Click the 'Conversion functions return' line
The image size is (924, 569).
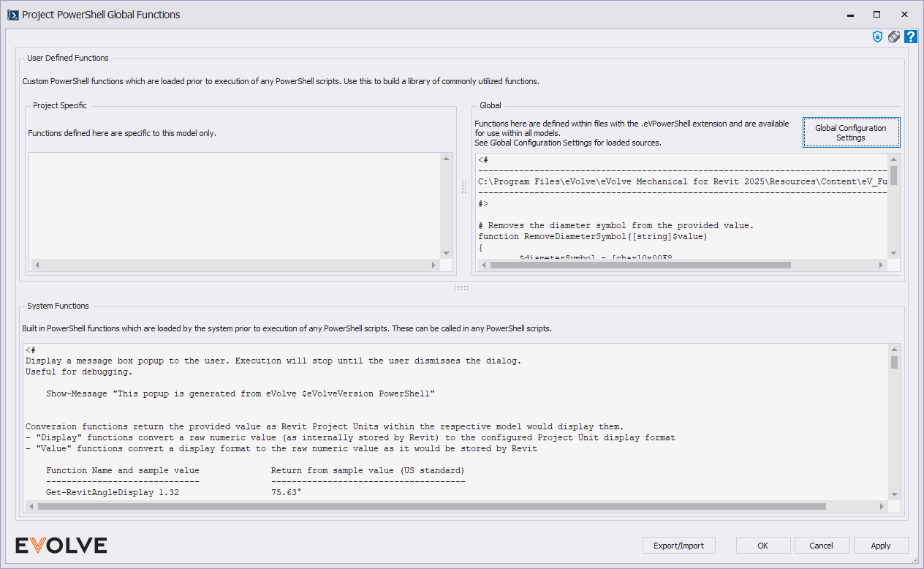325,426
